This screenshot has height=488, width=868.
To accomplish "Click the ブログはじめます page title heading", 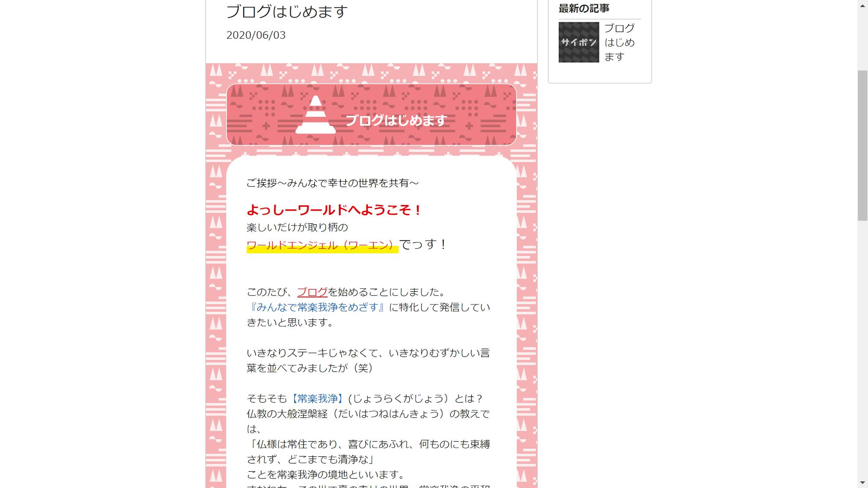I will 287,11.
